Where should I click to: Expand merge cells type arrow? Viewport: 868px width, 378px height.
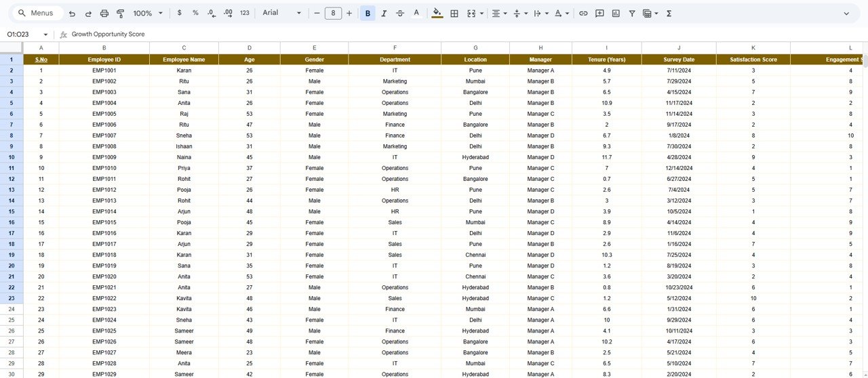[481, 13]
